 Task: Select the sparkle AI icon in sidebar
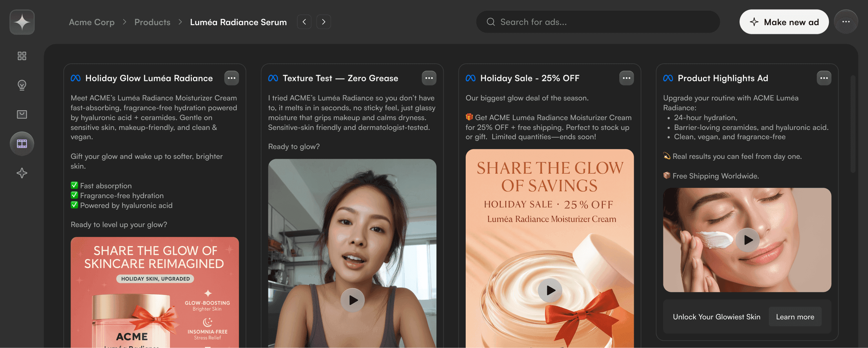pos(22,173)
